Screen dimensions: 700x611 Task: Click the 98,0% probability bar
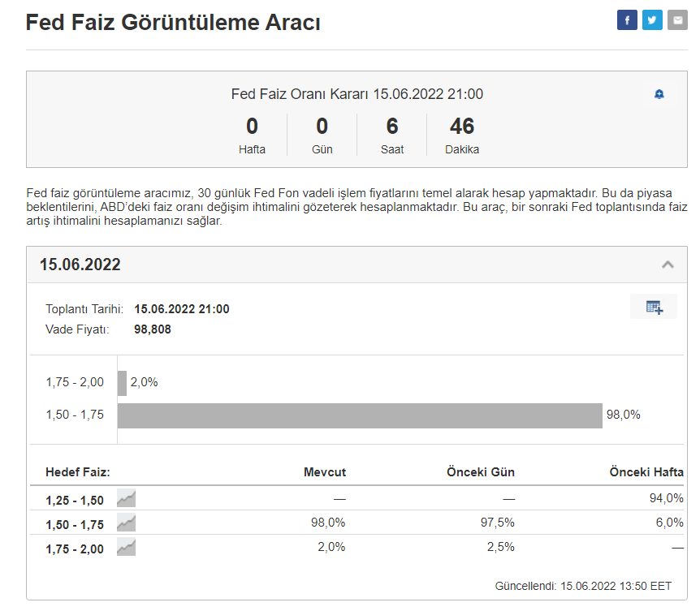(360, 415)
